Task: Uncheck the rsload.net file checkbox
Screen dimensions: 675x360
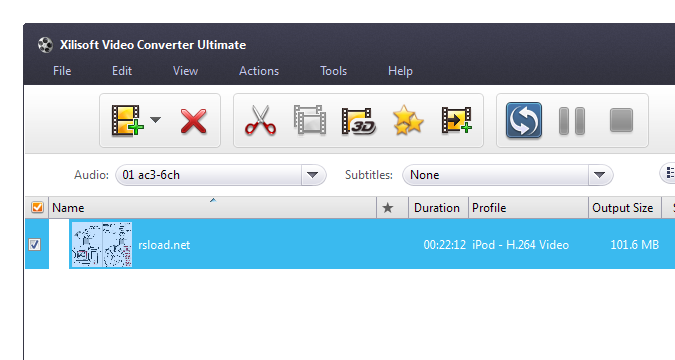Action: [x=34, y=245]
